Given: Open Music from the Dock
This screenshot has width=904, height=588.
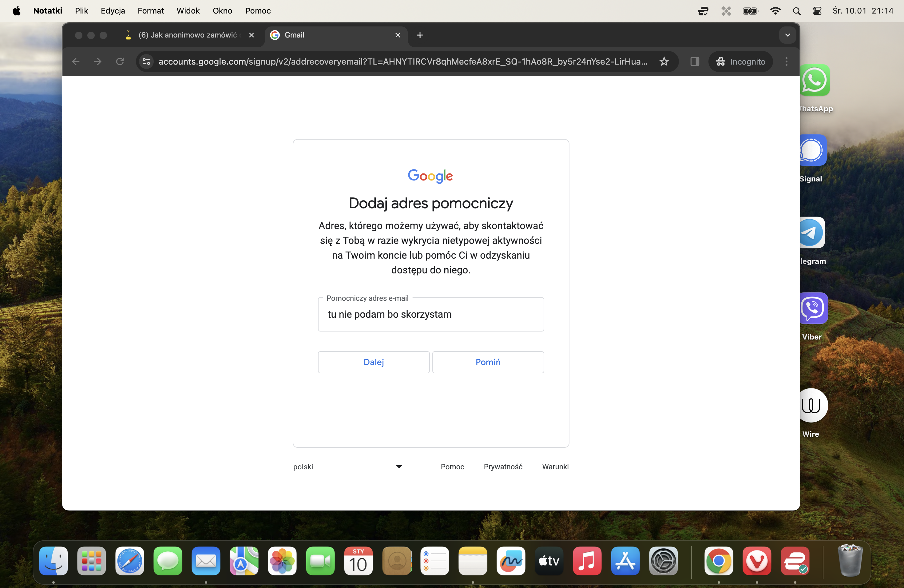Looking at the screenshot, I should click(587, 561).
